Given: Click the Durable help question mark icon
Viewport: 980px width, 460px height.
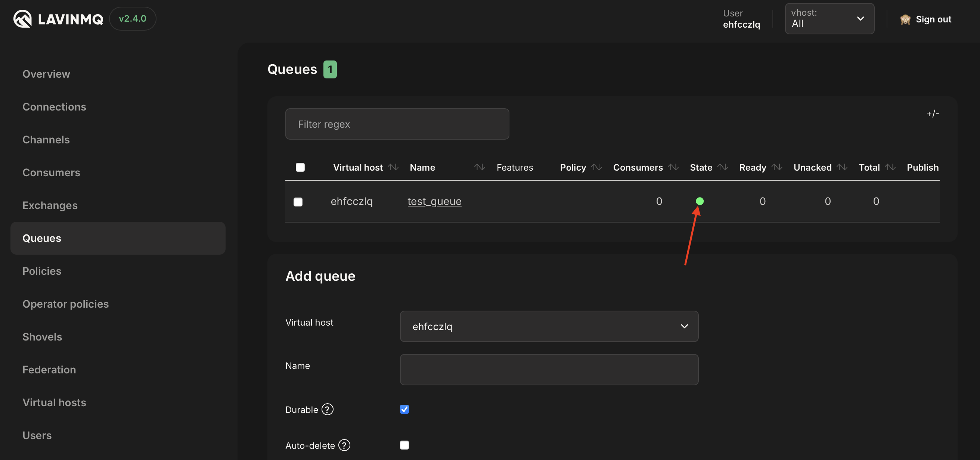Looking at the screenshot, I should tap(327, 409).
